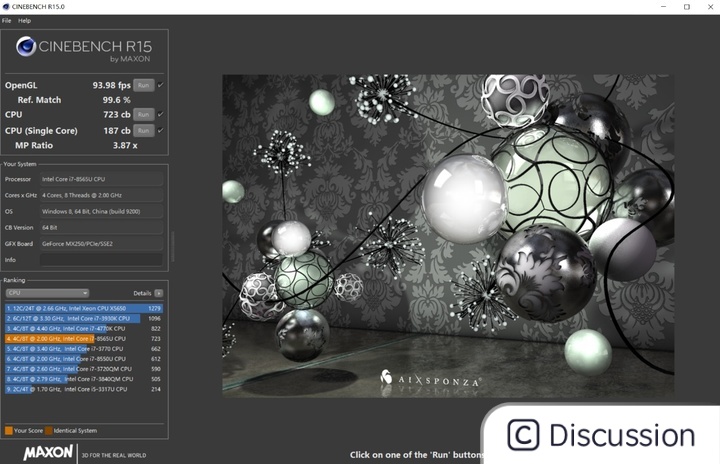Click the Info input field
720x464 pixels.
click(x=101, y=260)
